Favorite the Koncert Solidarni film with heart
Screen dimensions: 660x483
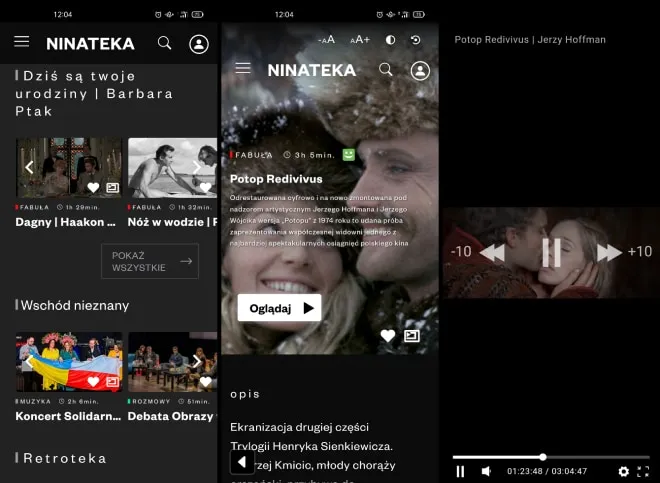93,382
